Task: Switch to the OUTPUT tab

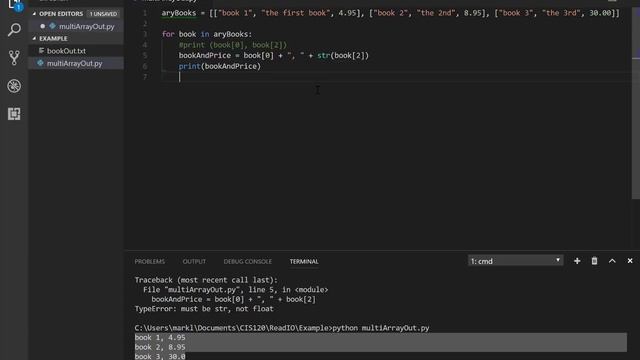Action: click(194, 261)
